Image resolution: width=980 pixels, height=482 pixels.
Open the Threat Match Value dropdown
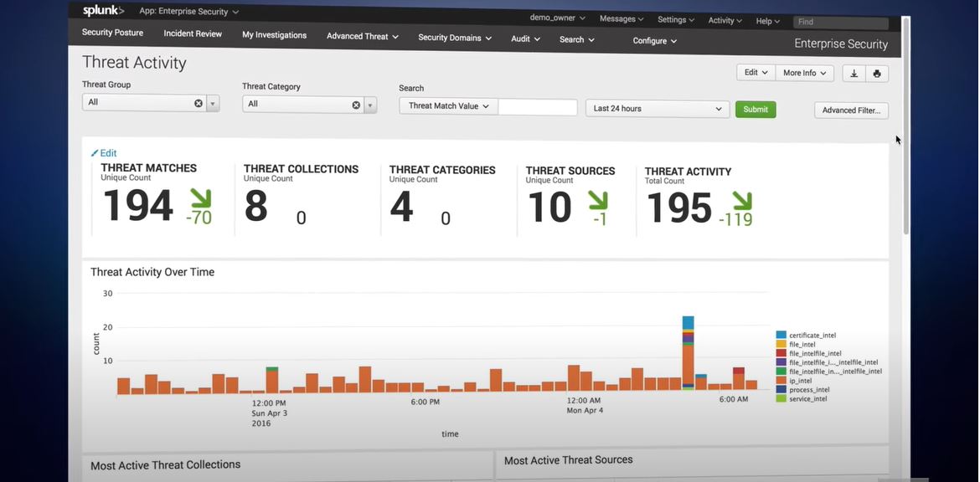(448, 106)
